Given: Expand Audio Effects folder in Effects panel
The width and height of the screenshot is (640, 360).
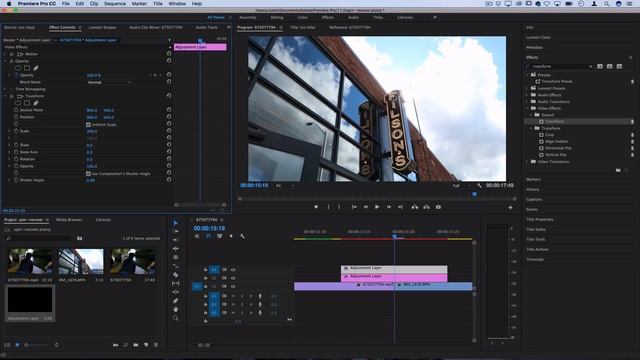Looking at the screenshot, I should 528,95.
